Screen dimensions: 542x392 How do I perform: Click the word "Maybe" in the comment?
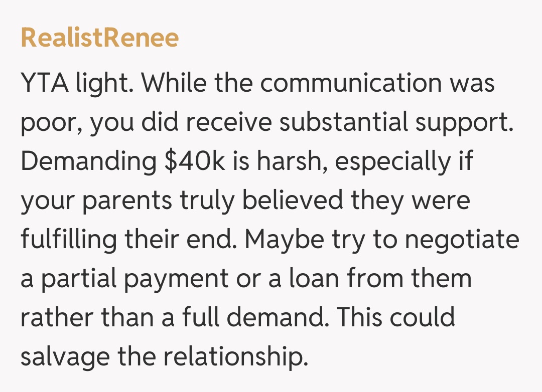[284, 240]
